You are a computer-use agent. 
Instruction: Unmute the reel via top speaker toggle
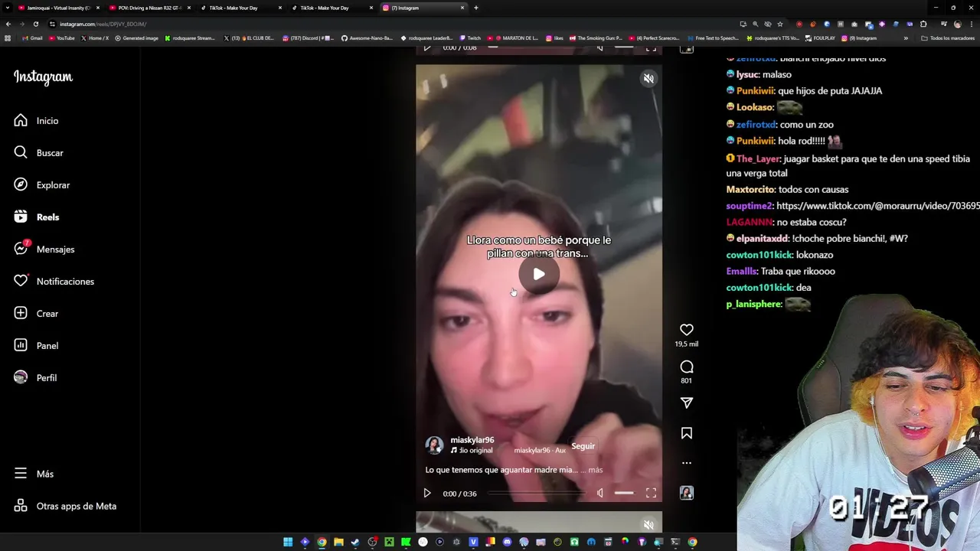pyautogui.click(x=648, y=79)
